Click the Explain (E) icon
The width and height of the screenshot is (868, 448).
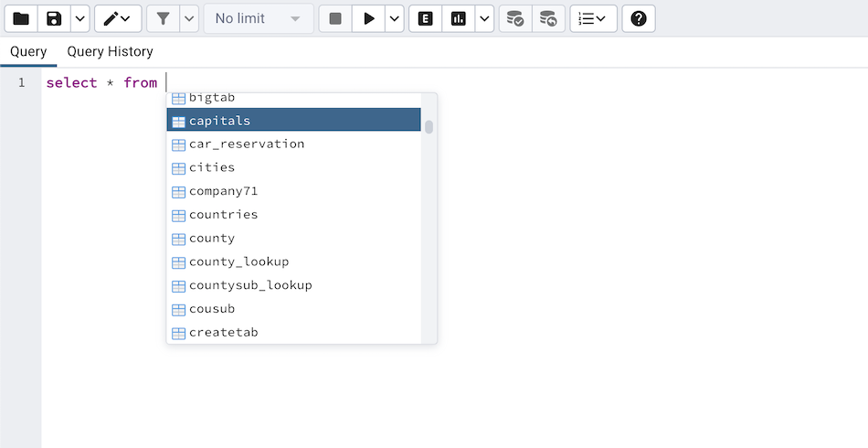(425, 18)
